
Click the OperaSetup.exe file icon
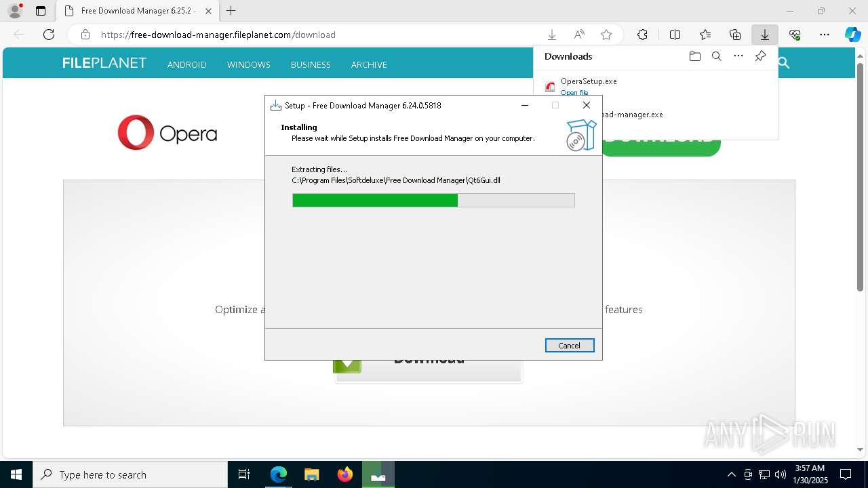[550, 87]
